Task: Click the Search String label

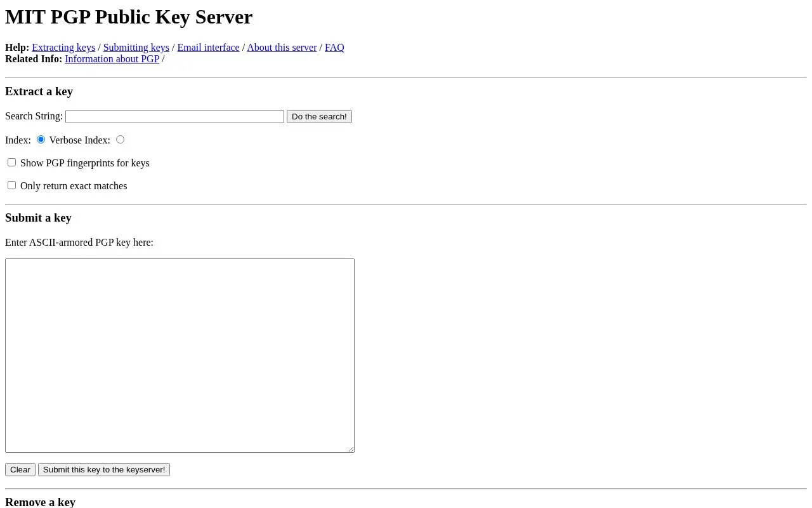Action: pyautogui.click(x=34, y=116)
